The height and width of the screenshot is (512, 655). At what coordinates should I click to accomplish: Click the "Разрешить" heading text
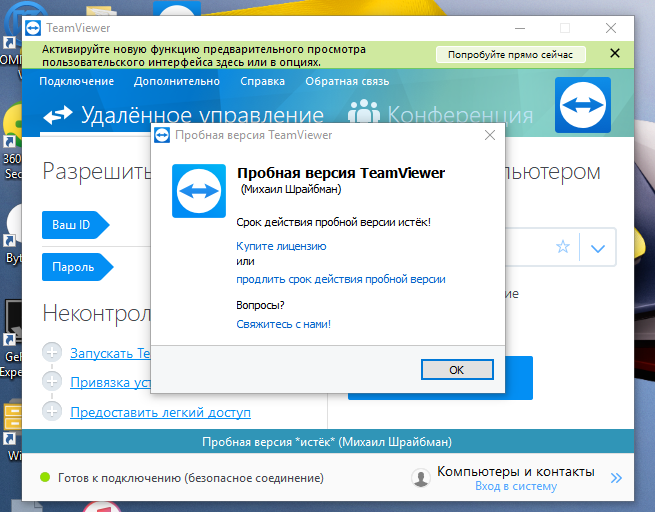pos(96,171)
